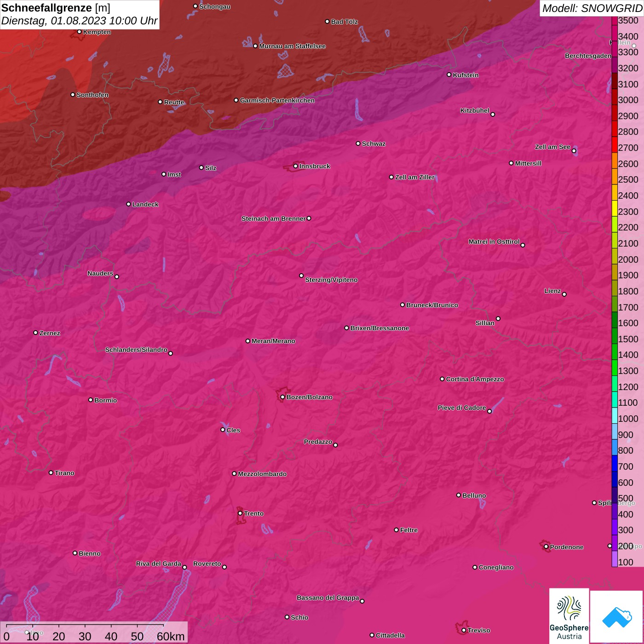The image size is (644, 644).
Task: Click the Modell: SNOWGRID label
Action: click(592, 8)
